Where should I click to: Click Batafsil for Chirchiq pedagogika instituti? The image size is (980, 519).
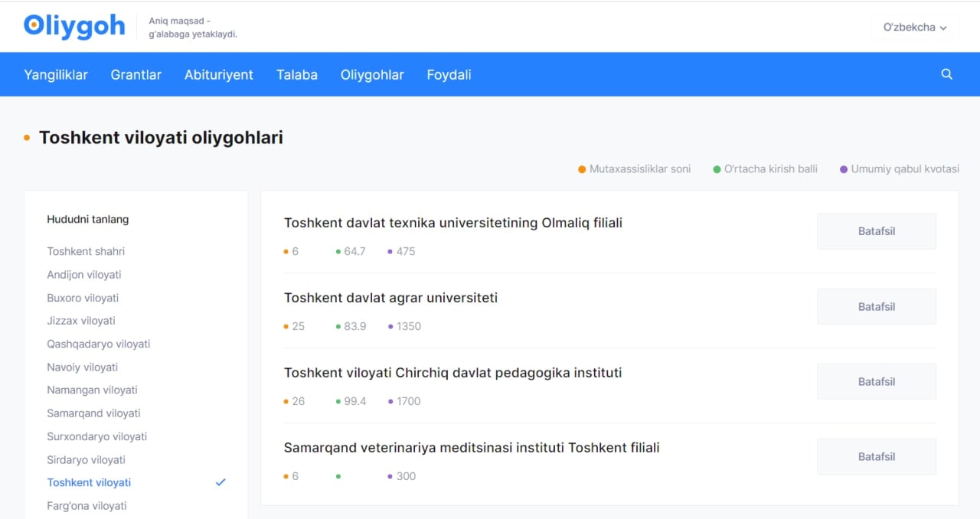coord(877,381)
